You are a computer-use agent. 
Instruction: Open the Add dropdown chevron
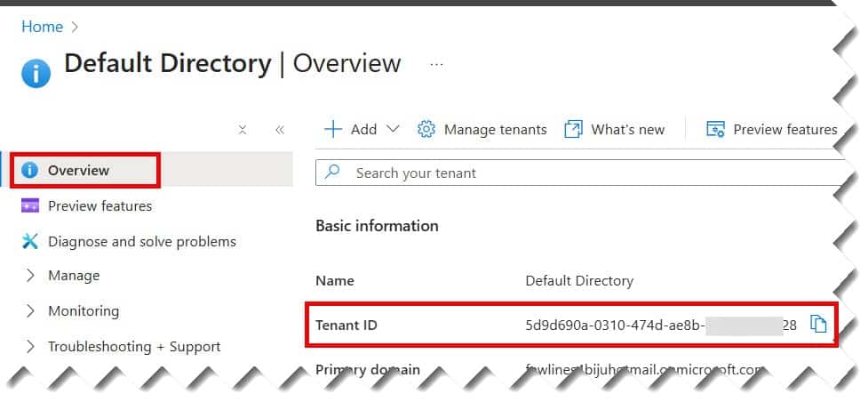pyautogui.click(x=393, y=129)
